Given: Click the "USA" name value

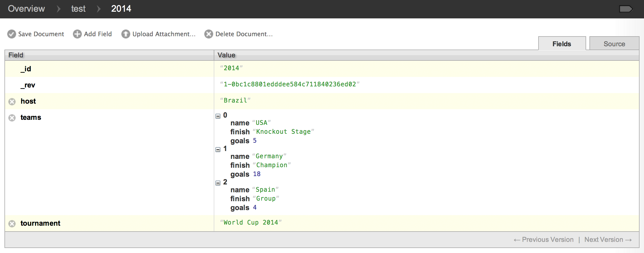Looking at the screenshot, I should [261, 123].
